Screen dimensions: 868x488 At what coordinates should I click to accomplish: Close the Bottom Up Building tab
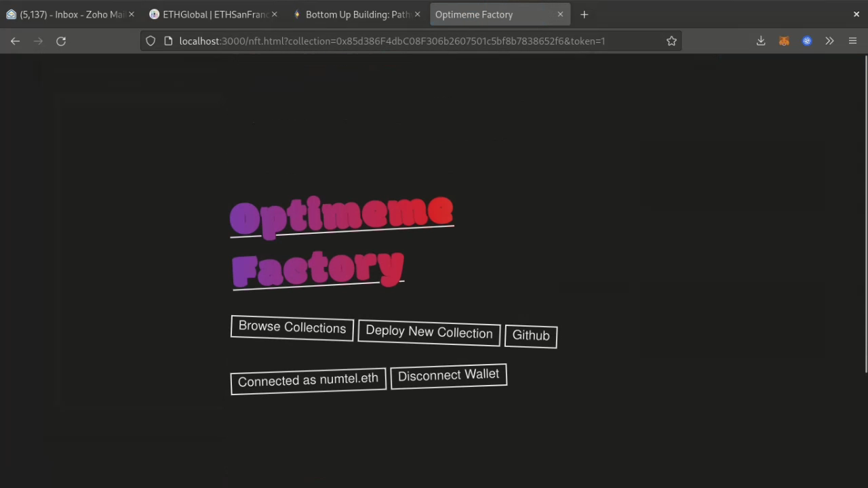tap(417, 14)
